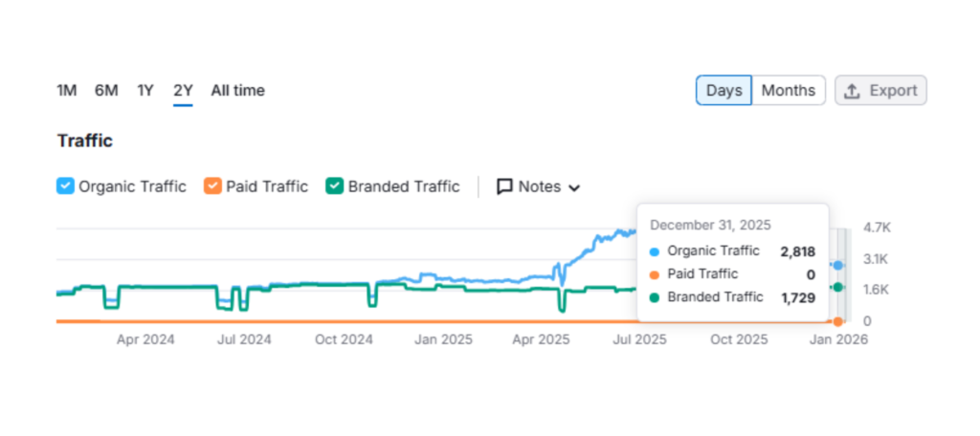Click the Notes speech bubble icon
Screen dimensions: 980x436
[504, 186]
